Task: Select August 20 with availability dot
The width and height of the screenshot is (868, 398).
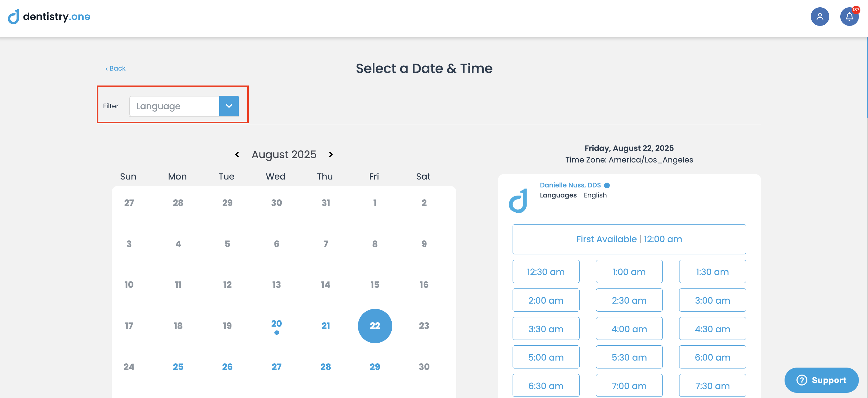Action: click(x=276, y=324)
